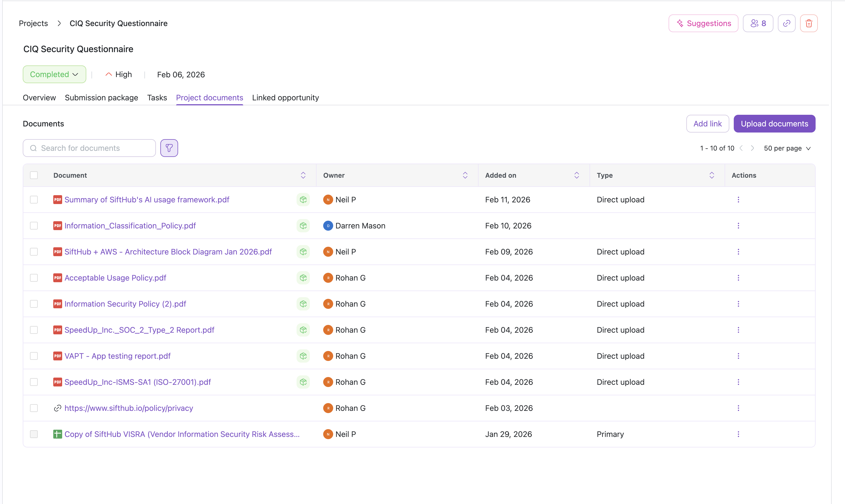Sort by Added on column

coord(576,175)
